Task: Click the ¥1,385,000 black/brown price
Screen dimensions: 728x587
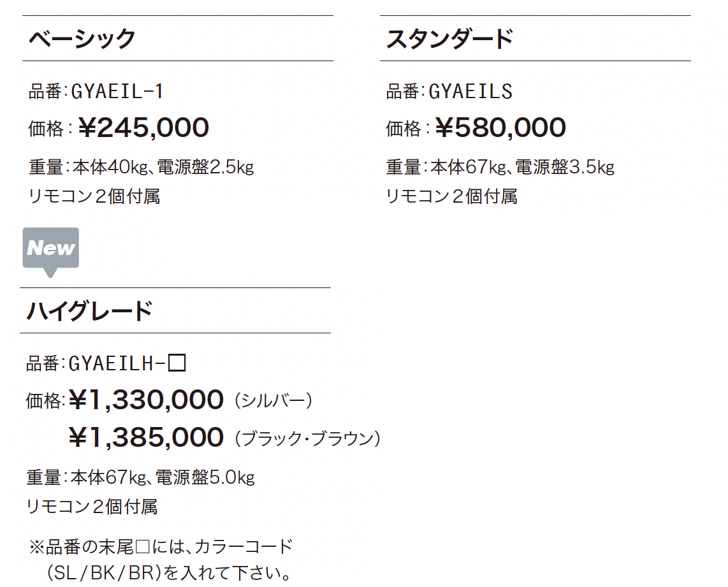Action: [146, 438]
